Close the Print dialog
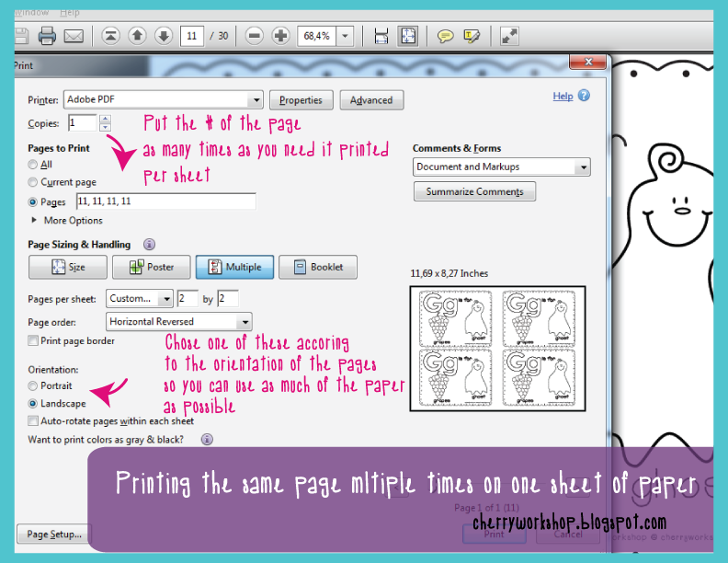This screenshot has height=563, width=728. pyautogui.click(x=587, y=62)
